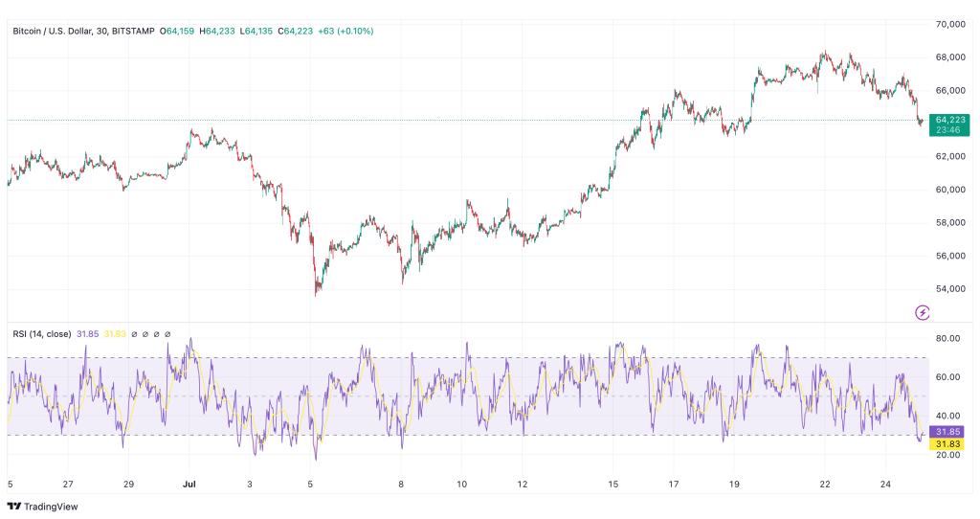
Task: Click the 66,000 price axis label
Action: (x=950, y=91)
